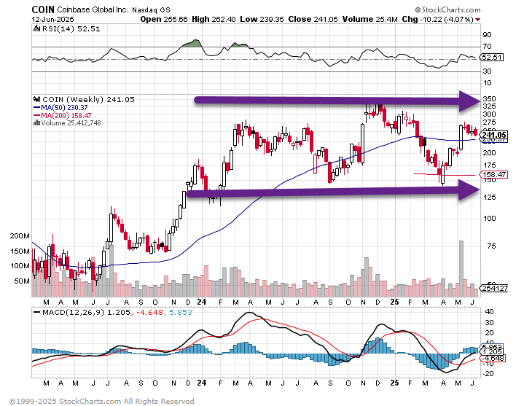Click the red down triangle next to Chg
Viewport: 532px width, 406px height.
478,20
